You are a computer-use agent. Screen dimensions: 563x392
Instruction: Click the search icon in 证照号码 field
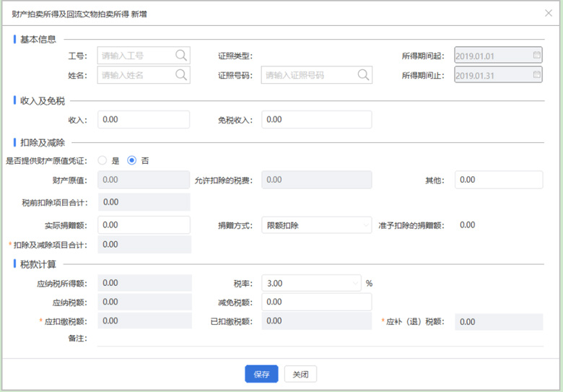point(362,74)
